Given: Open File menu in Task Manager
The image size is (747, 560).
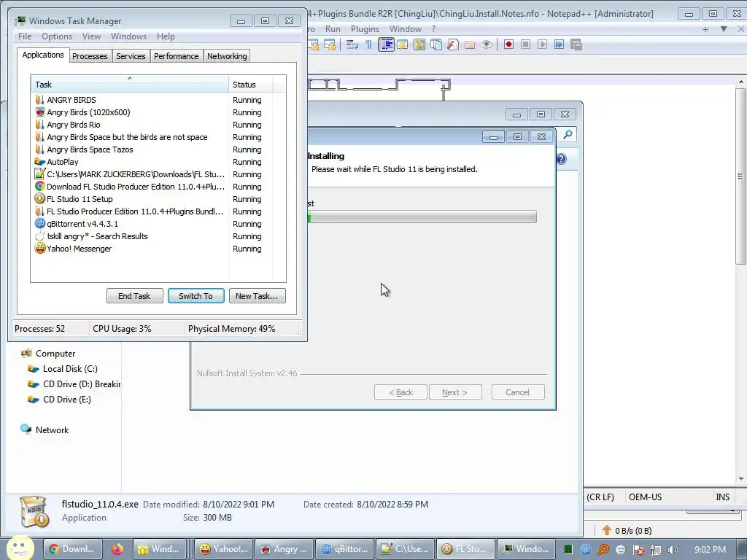Looking at the screenshot, I should 25,36.
